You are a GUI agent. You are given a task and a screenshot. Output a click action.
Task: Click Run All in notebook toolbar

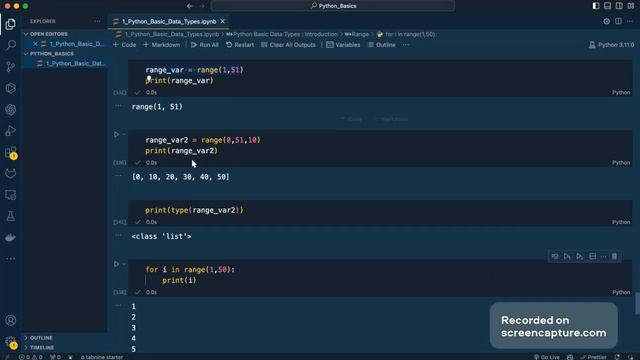[204, 45]
